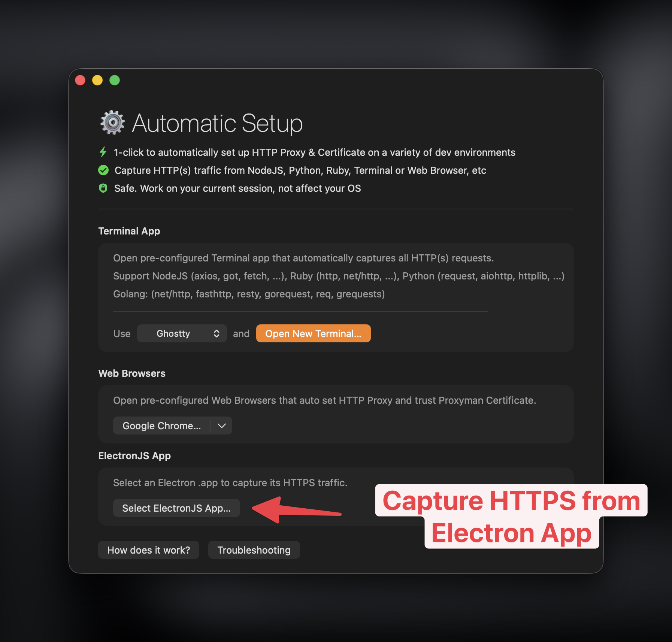
Task: Open the Troubleshooting guide
Action: coord(254,550)
